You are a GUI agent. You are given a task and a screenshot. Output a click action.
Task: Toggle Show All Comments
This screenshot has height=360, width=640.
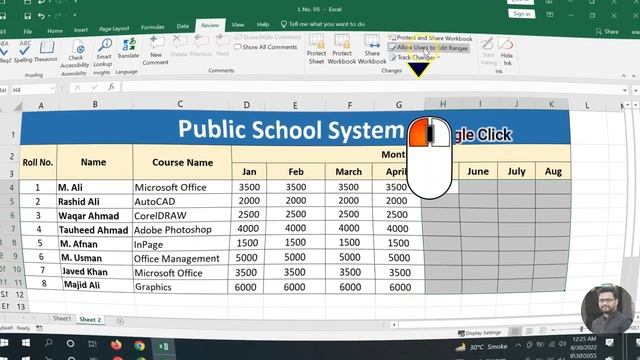pos(266,47)
